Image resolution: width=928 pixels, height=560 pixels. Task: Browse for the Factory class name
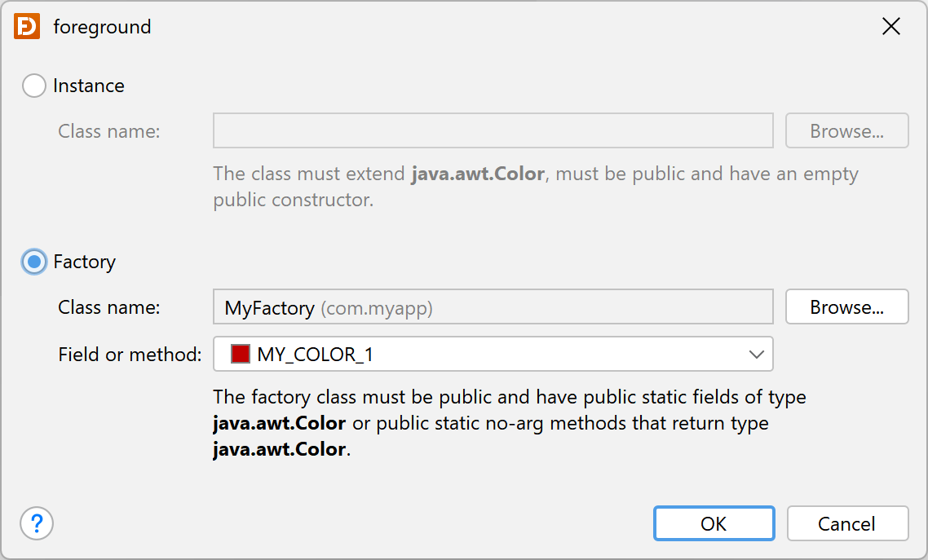tap(847, 306)
